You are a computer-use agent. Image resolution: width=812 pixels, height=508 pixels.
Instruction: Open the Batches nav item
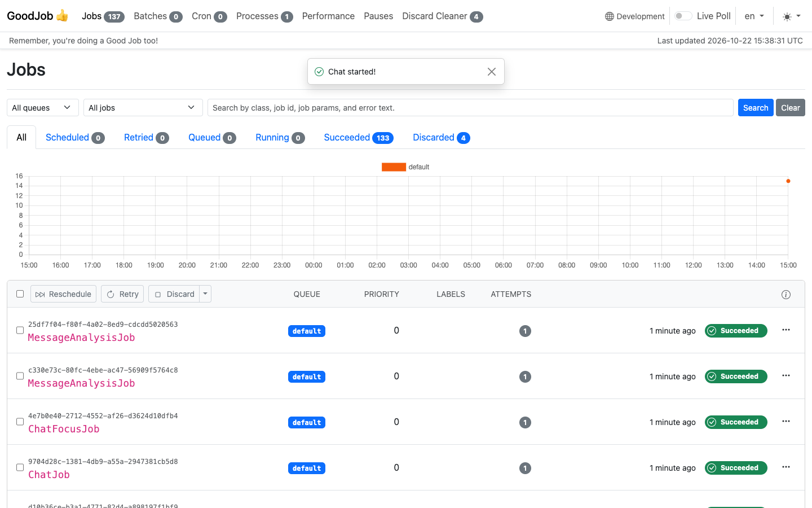[x=158, y=16]
